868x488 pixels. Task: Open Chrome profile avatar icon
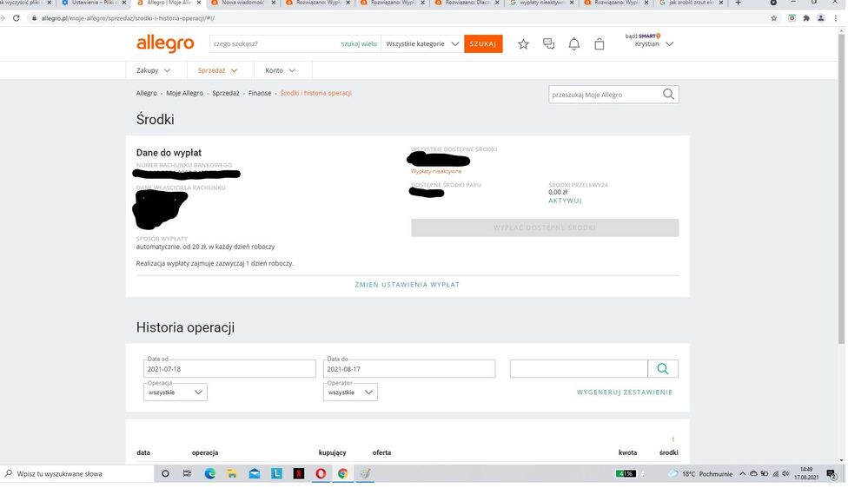point(821,17)
